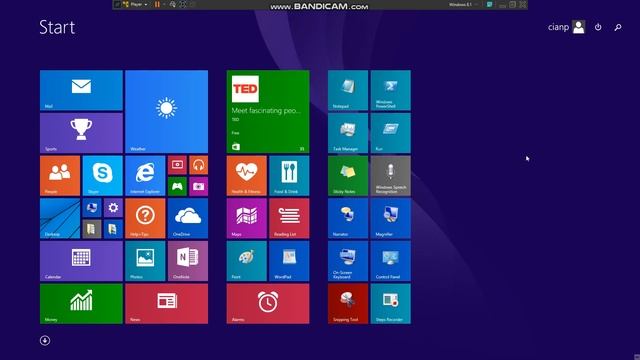Open PC Settings gear tile
Screen dimensions: 640x360
pyautogui.click(x=113, y=208)
